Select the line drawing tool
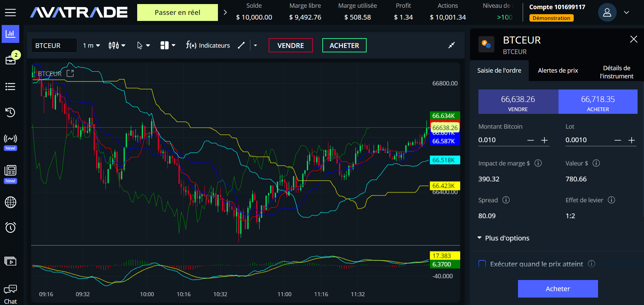The image size is (644, 305). pos(241,45)
